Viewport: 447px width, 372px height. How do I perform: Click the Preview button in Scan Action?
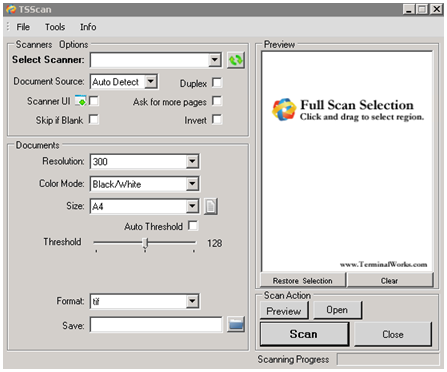click(x=284, y=311)
